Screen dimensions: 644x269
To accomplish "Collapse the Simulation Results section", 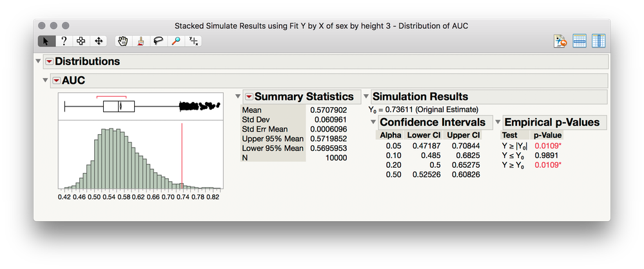I will pyautogui.click(x=366, y=97).
